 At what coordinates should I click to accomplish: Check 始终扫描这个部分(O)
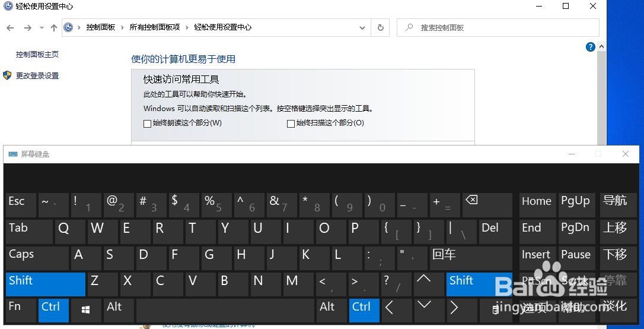coord(291,124)
